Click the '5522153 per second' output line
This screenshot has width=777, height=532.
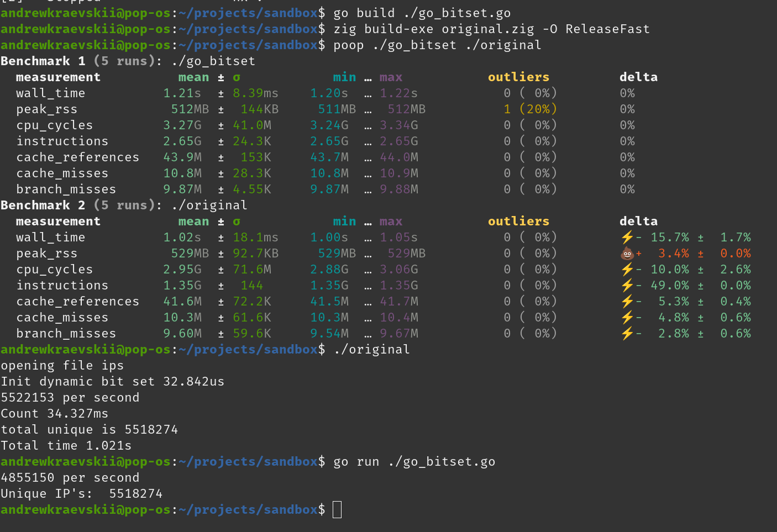[x=70, y=398]
